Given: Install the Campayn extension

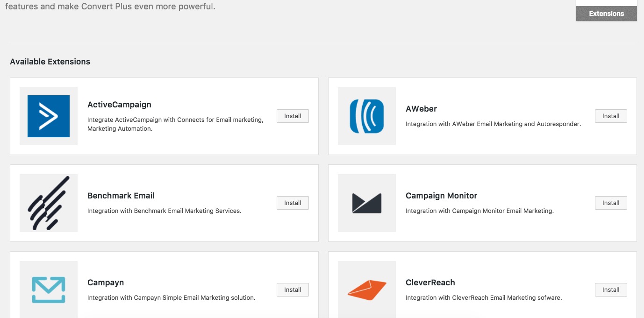Looking at the screenshot, I should [293, 290].
